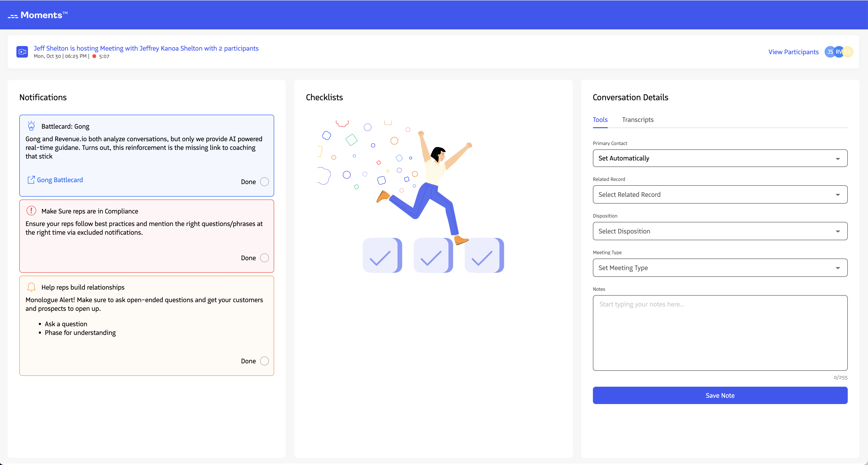868x465 pixels.
Task: Open the Gong Battlecard link
Action: coord(60,179)
